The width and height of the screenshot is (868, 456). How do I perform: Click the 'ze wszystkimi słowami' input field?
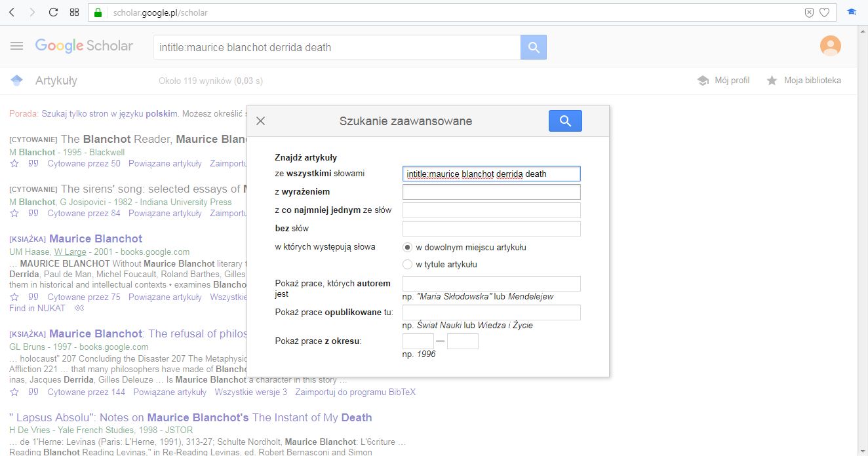(491, 174)
